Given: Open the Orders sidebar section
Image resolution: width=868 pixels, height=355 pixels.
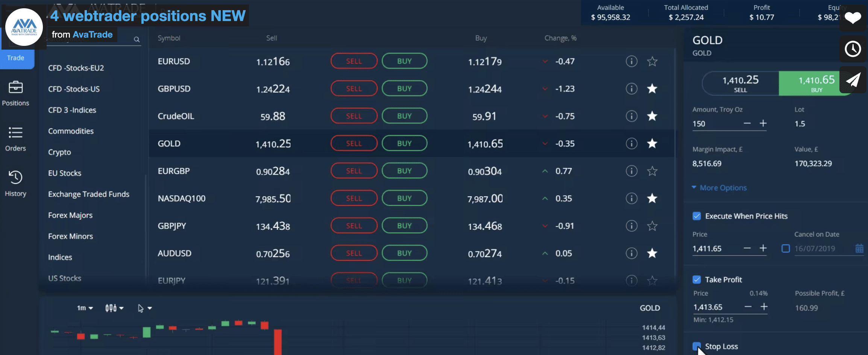Looking at the screenshot, I should coord(15,139).
